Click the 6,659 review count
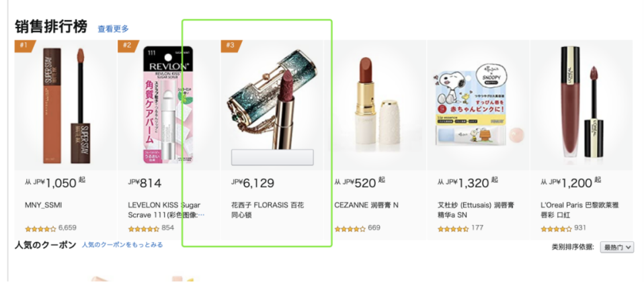This screenshot has height=282, width=644. 67,228
